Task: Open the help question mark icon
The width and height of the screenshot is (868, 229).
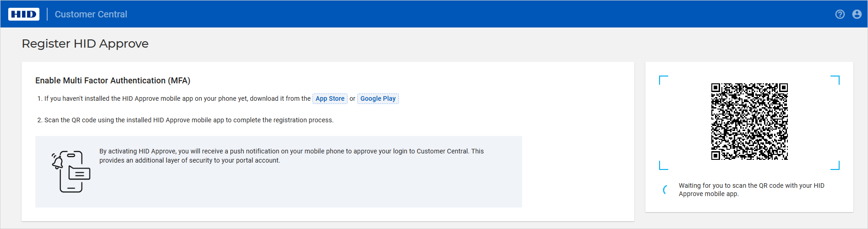Action: tap(840, 14)
